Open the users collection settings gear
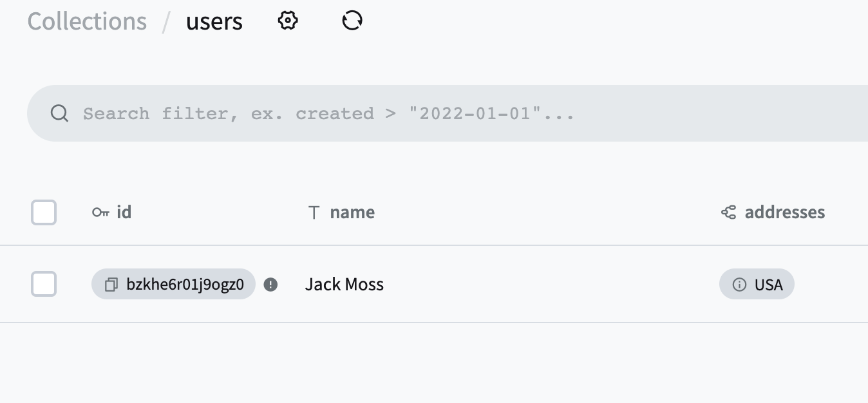The height and width of the screenshot is (403, 868). tap(287, 20)
